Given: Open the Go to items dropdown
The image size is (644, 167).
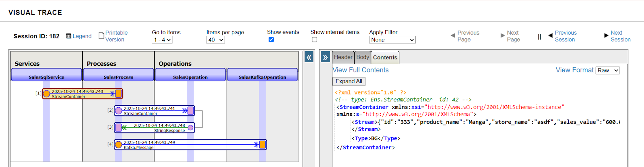Looking at the screenshot, I should (x=162, y=40).
